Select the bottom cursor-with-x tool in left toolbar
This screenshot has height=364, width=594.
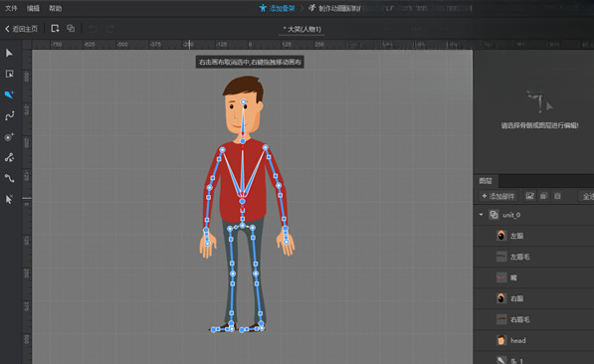pos(9,199)
